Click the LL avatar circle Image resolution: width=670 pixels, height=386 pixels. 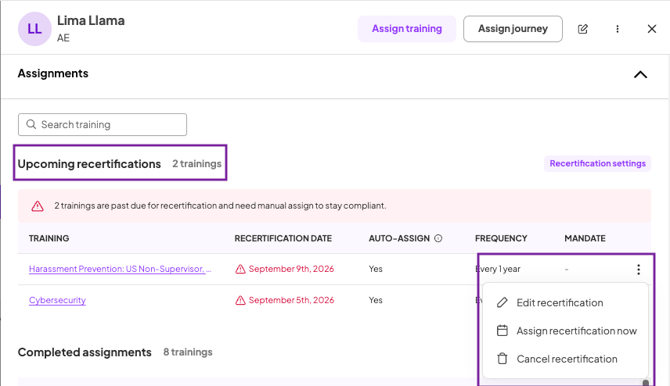pyautogui.click(x=35, y=29)
